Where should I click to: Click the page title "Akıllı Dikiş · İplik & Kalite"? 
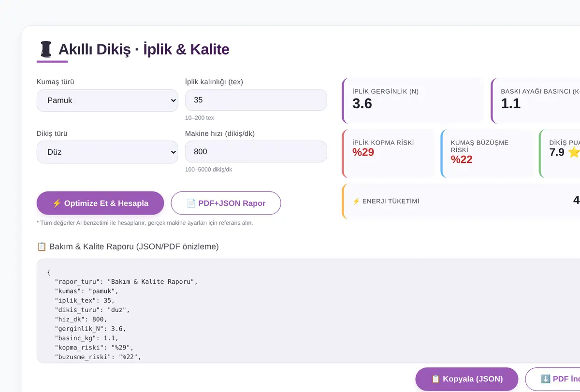[x=144, y=49]
